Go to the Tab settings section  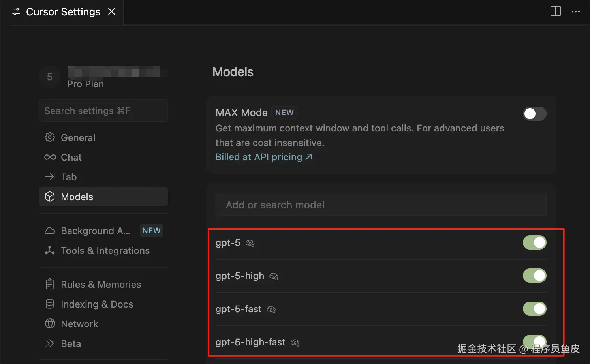click(103, 177)
